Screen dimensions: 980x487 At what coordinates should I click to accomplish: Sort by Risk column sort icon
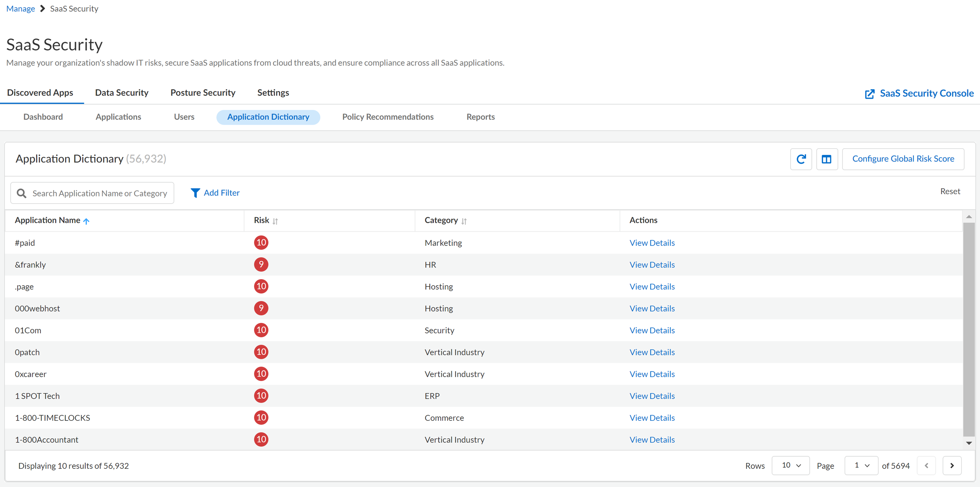(275, 221)
